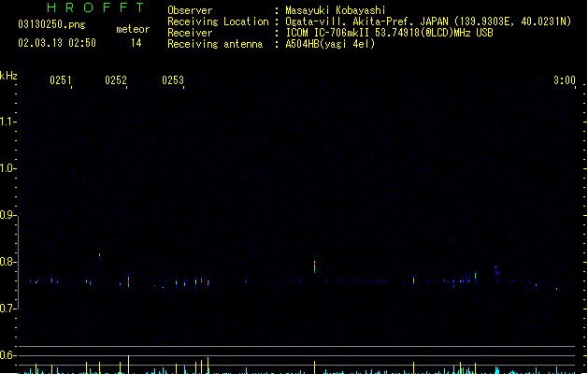
Task: Click the Observer label
Action: click(190, 10)
